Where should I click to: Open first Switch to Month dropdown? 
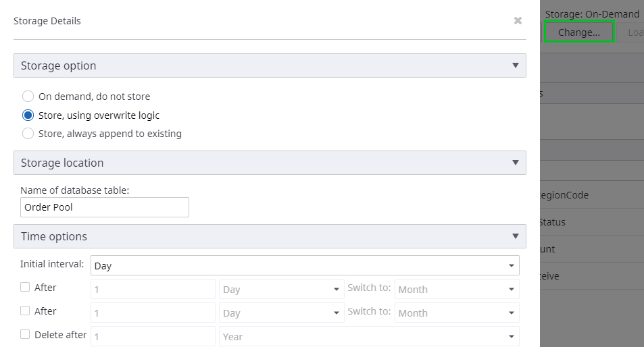[456, 290]
